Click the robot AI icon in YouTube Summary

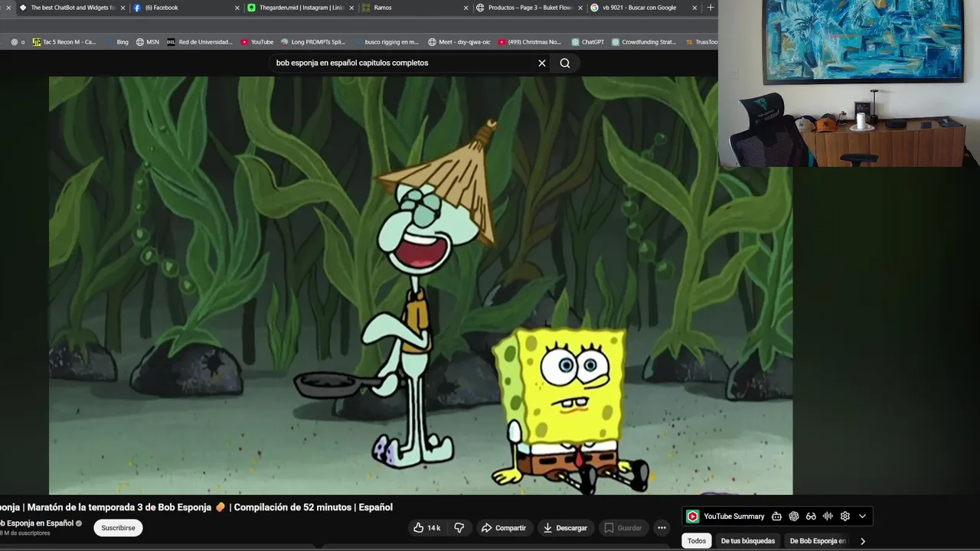pos(776,517)
